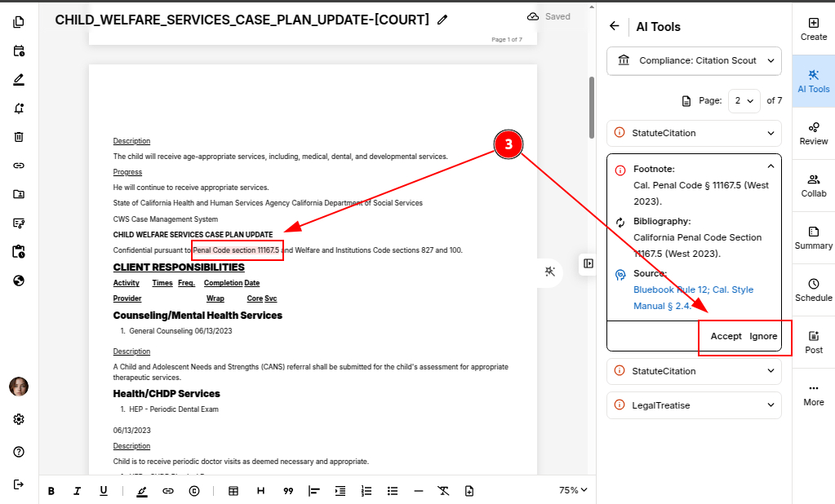Viewport: 835px width, 504px height.
Task: Expand the LegalTreatise suggestion
Action: click(x=694, y=405)
